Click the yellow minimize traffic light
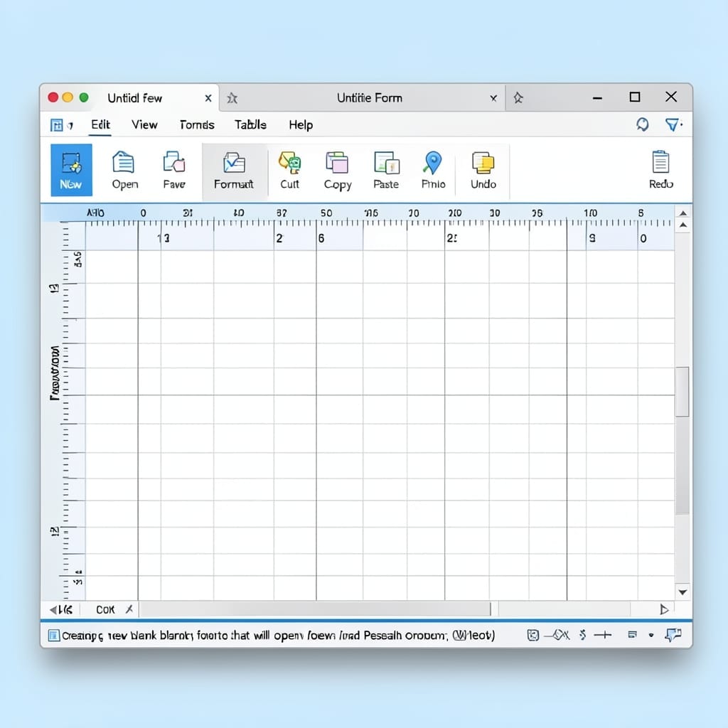 coord(68,97)
